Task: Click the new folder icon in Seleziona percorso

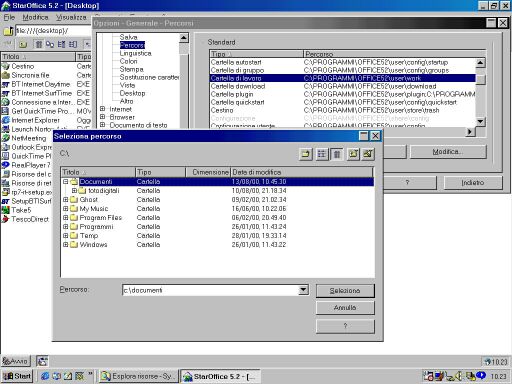Action: 353,154
